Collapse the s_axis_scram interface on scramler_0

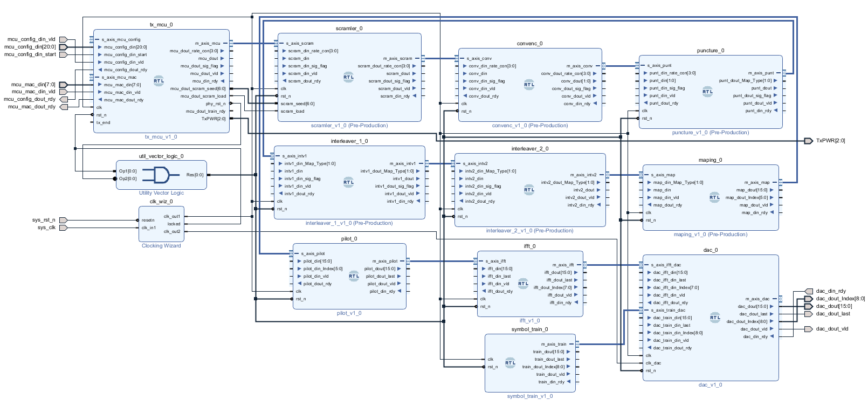pos(281,43)
